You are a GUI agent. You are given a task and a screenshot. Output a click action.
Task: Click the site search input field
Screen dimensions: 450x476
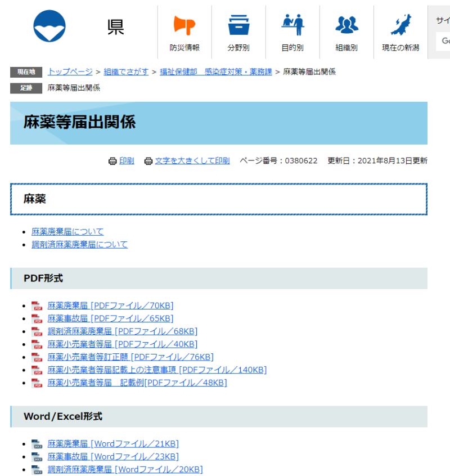[443, 41]
